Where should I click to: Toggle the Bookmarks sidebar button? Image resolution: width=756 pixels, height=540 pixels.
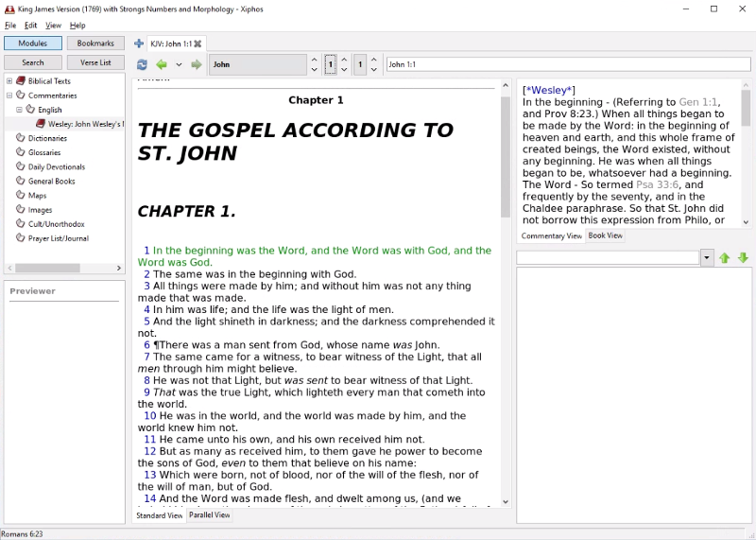tap(95, 44)
